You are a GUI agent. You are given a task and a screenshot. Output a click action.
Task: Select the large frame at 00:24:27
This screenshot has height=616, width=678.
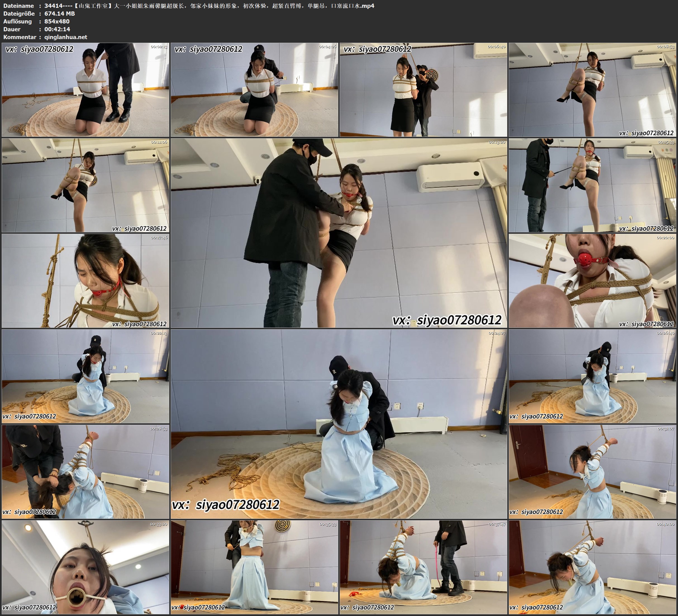click(339, 424)
